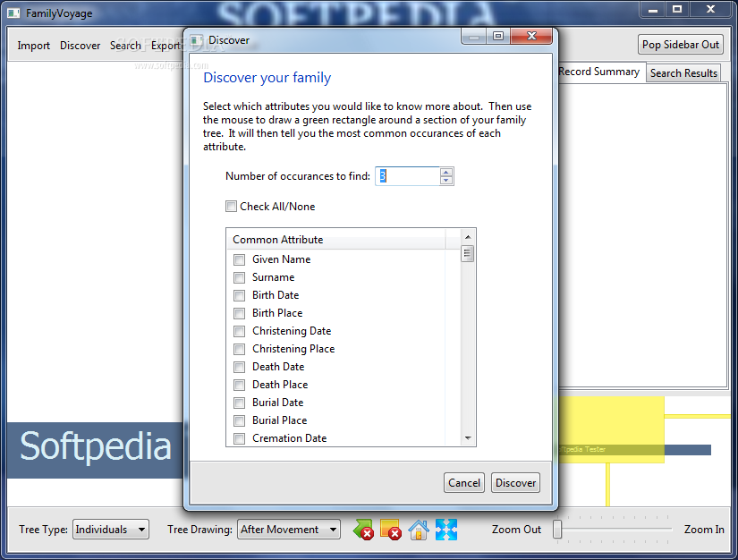Switch to the Search Results tab
This screenshot has width=738, height=560.
coord(683,73)
